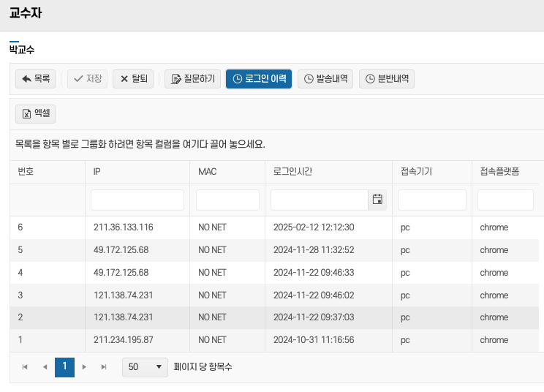Select page number 1 in pager

click(x=64, y=367)
